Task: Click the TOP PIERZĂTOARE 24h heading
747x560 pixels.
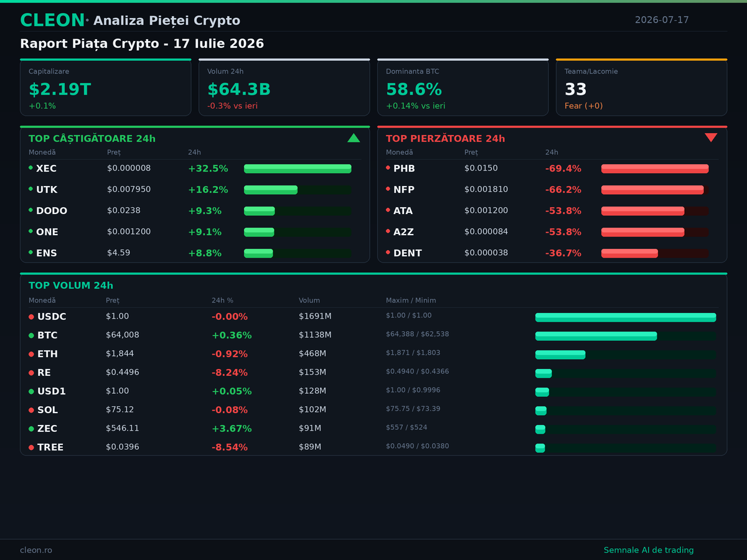Action: [446, 139]
